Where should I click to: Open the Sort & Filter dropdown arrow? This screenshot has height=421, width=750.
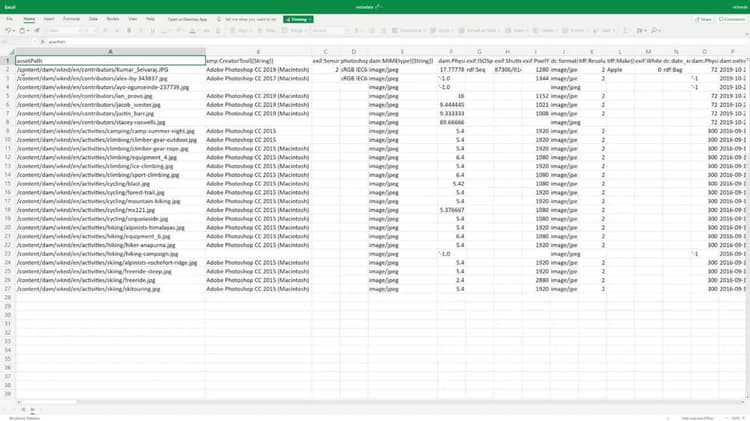tap(645, 31)
